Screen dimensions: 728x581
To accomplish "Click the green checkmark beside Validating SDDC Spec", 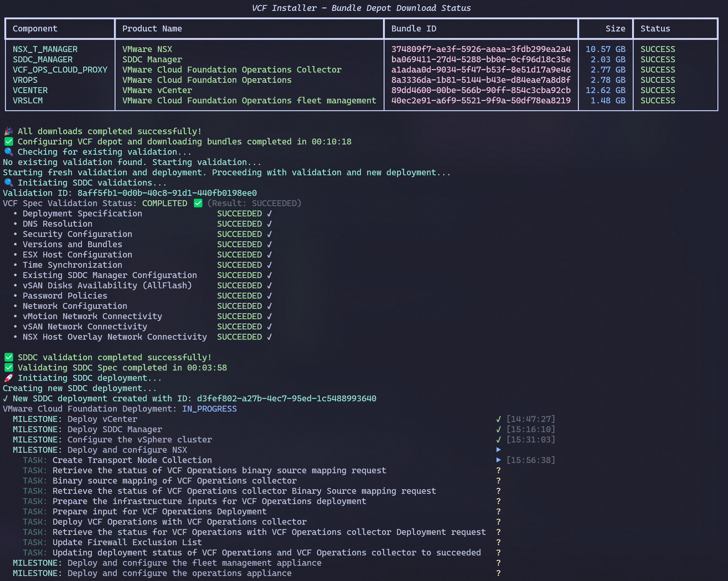I will click(x=8, y=368).
